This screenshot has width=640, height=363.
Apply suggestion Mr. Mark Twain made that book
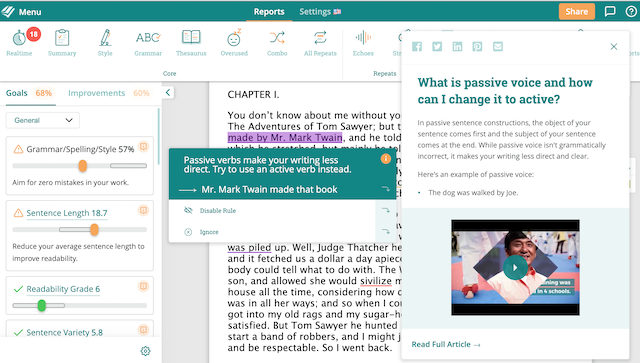coord(269,189)
